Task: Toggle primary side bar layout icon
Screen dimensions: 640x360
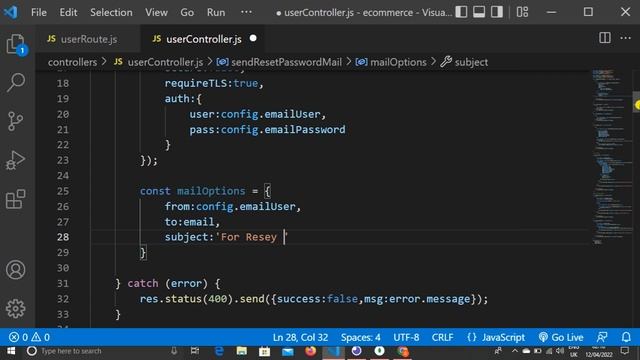Action: point(461,12)
